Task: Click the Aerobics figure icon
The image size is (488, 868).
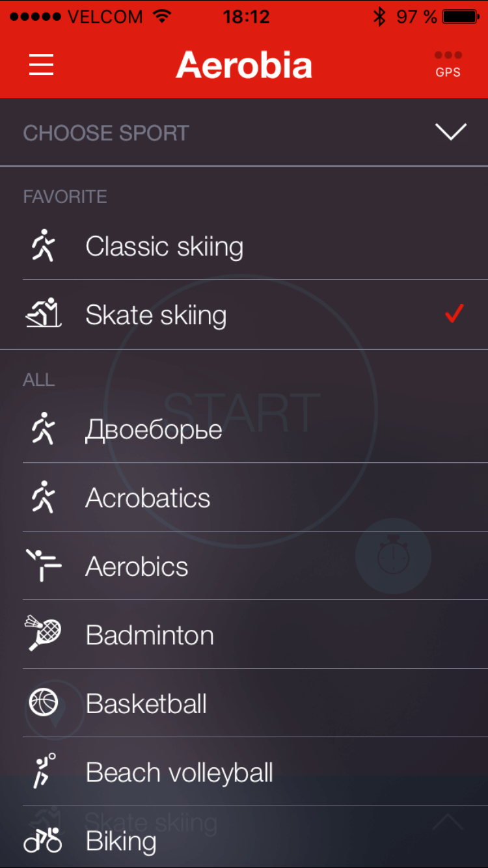Action: [44, 565]
